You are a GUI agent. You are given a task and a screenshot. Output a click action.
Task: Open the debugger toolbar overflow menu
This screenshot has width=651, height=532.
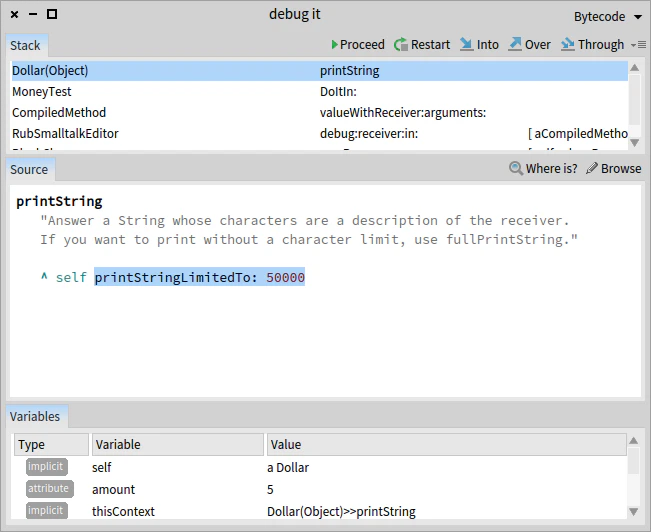[638, 44]
